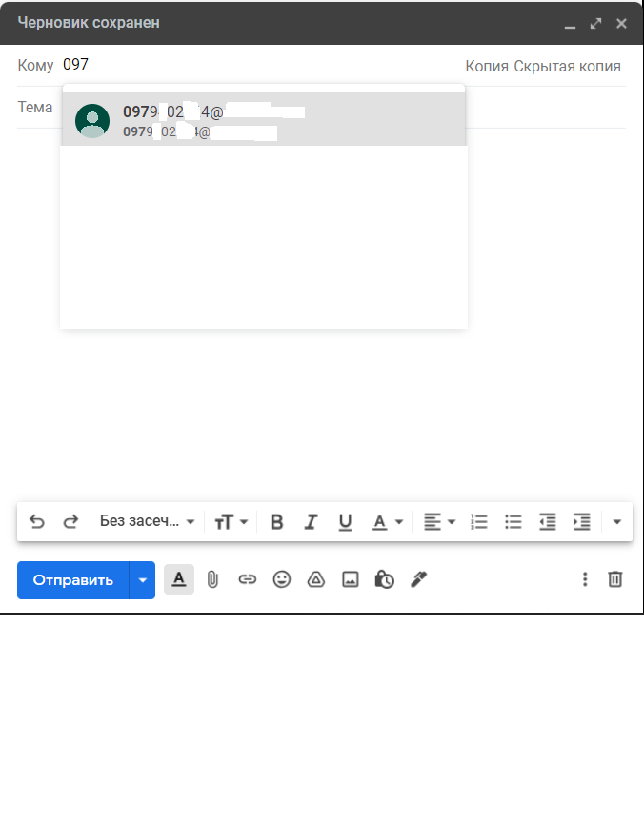Focus the Кому recipient field
Image resolution: width=644 pixels, height=828 pixels.
click(x=259, y=65)
